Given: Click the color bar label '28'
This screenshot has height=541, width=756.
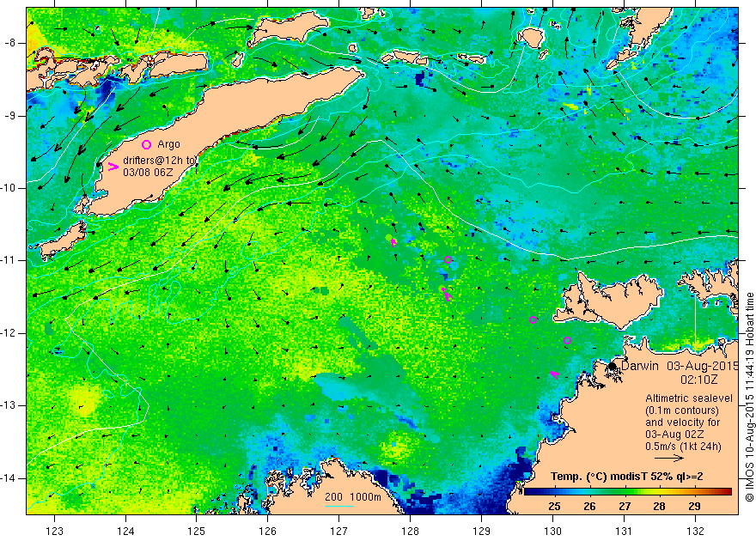Looking at the screenshot, I should pos(659,507).
